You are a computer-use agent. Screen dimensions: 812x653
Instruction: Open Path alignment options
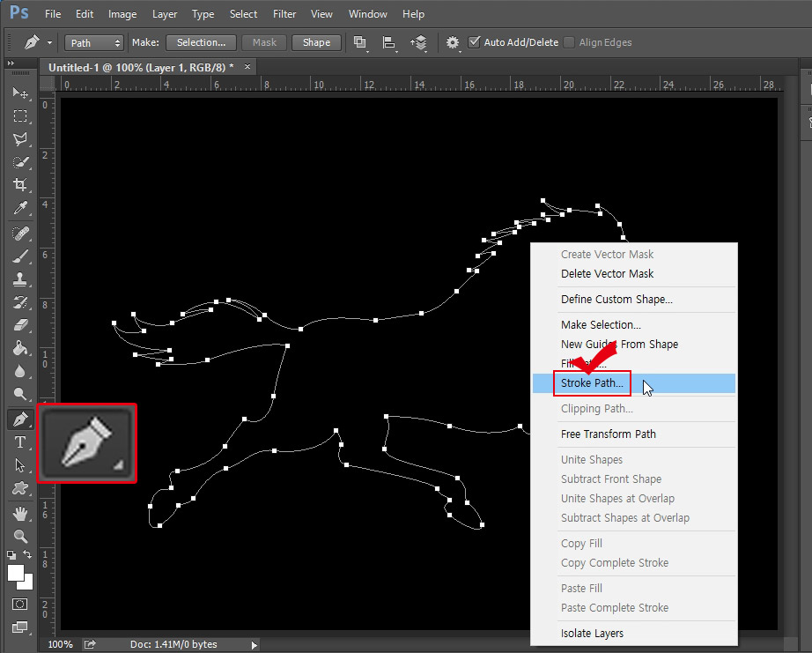[x=389, y=42]
